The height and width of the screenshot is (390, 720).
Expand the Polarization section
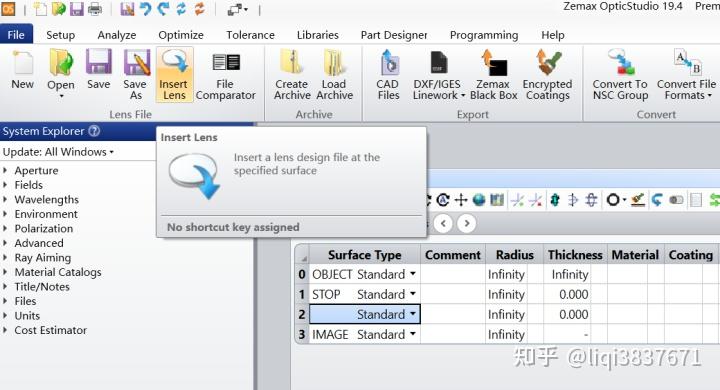click(x=5, y=228)
